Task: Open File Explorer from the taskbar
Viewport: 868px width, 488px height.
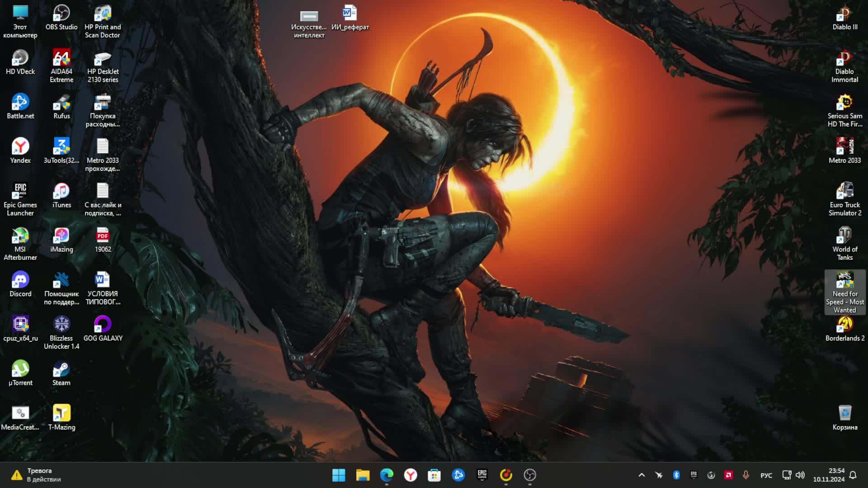Action: pyautogui.click(x=363, y=475)
